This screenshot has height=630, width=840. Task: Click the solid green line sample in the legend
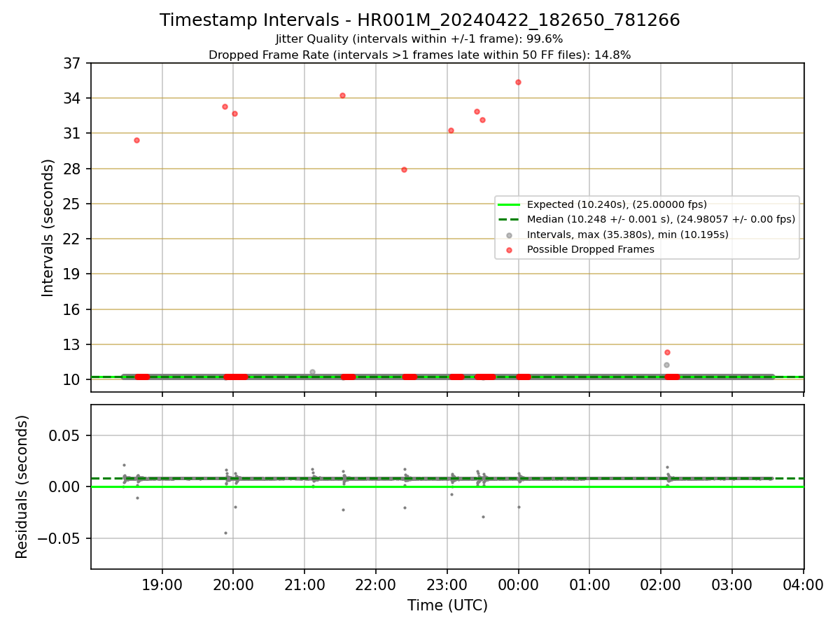point(509,204)
